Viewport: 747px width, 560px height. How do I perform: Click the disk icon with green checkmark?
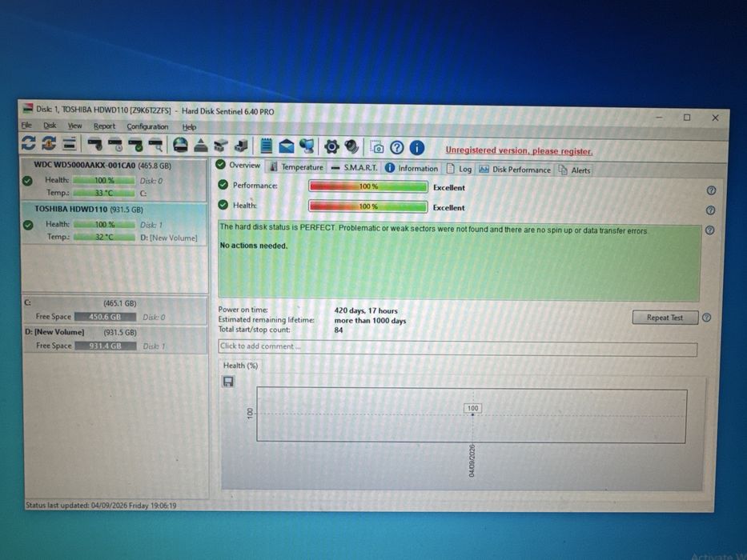(x=135, y=145)
